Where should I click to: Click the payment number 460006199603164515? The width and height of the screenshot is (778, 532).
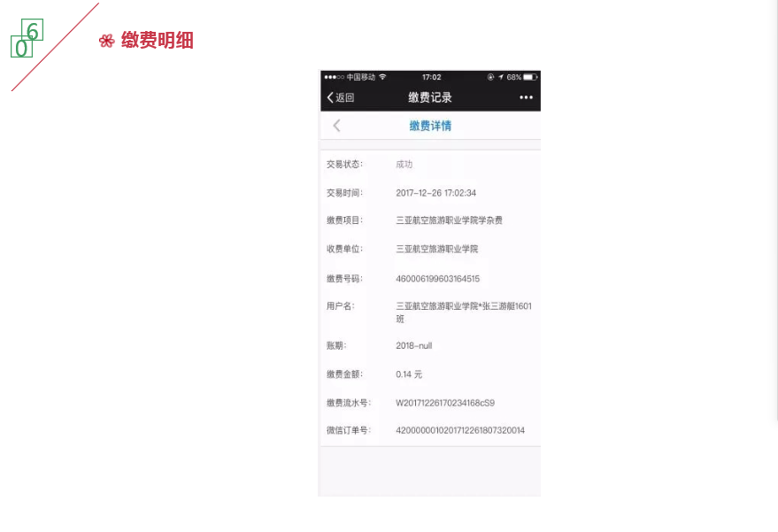click(x=437, y=279)
